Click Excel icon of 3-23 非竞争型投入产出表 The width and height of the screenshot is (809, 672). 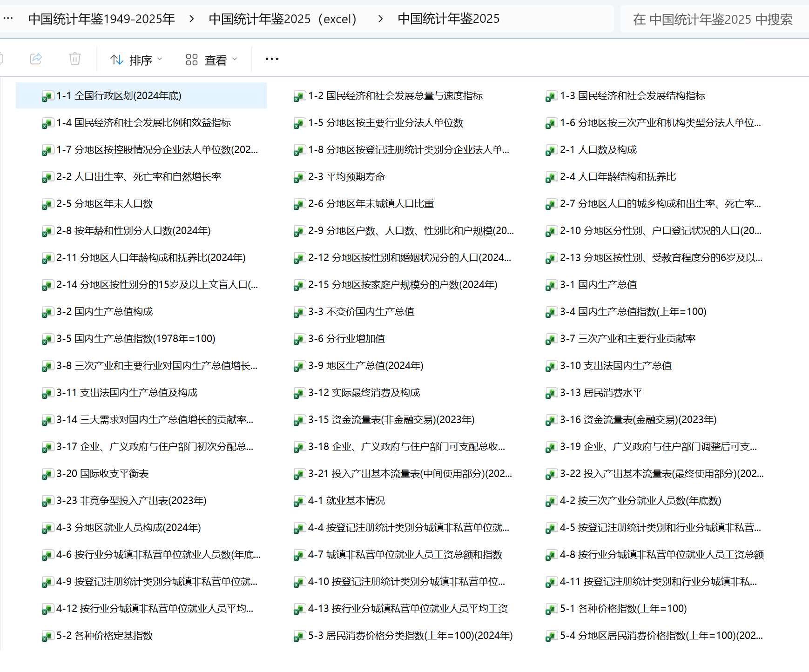point(47,501)
